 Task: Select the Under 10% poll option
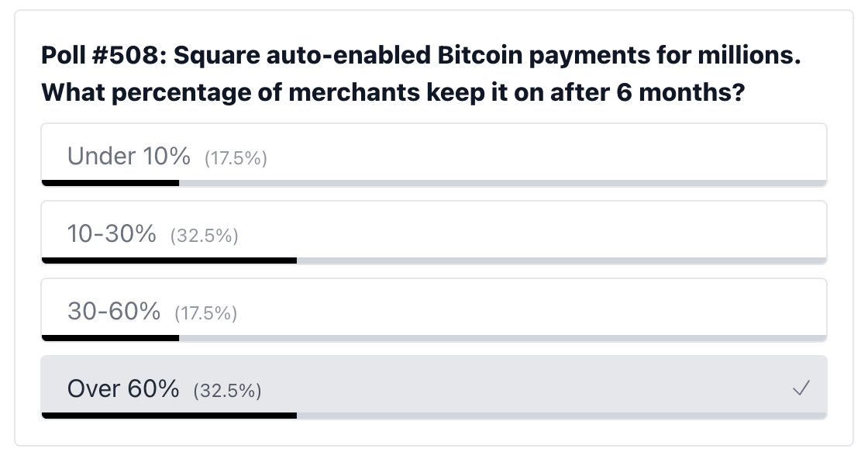(434, 153)
